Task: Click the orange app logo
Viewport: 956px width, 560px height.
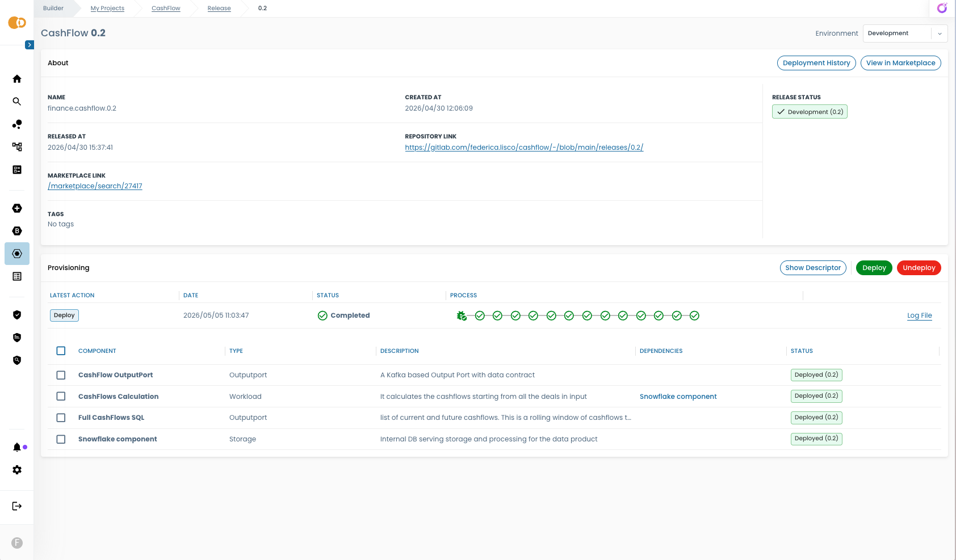Action: point(17,23)
